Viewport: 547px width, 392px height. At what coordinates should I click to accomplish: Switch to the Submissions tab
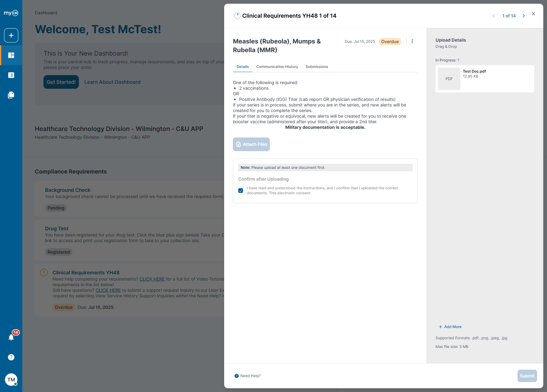pyautogui.click(x=317, y=67)
